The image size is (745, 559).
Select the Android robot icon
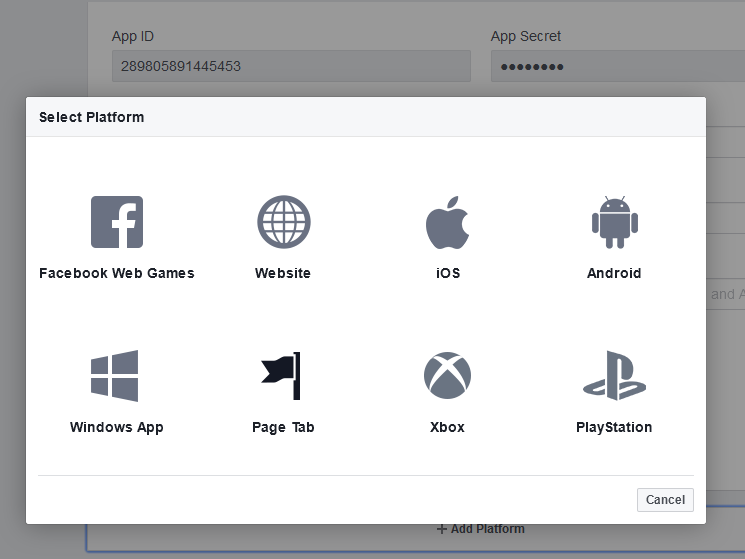coord(614,222)
